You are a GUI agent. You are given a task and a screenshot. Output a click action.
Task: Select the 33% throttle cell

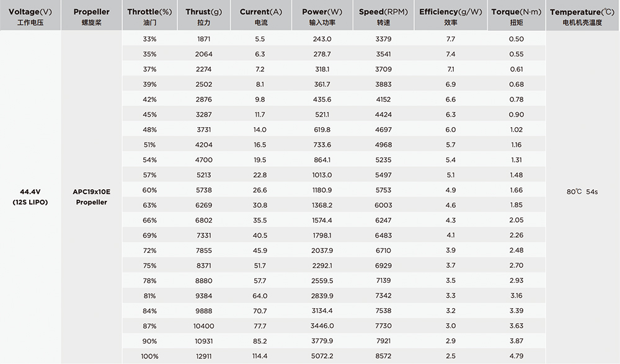coord(149,39)
